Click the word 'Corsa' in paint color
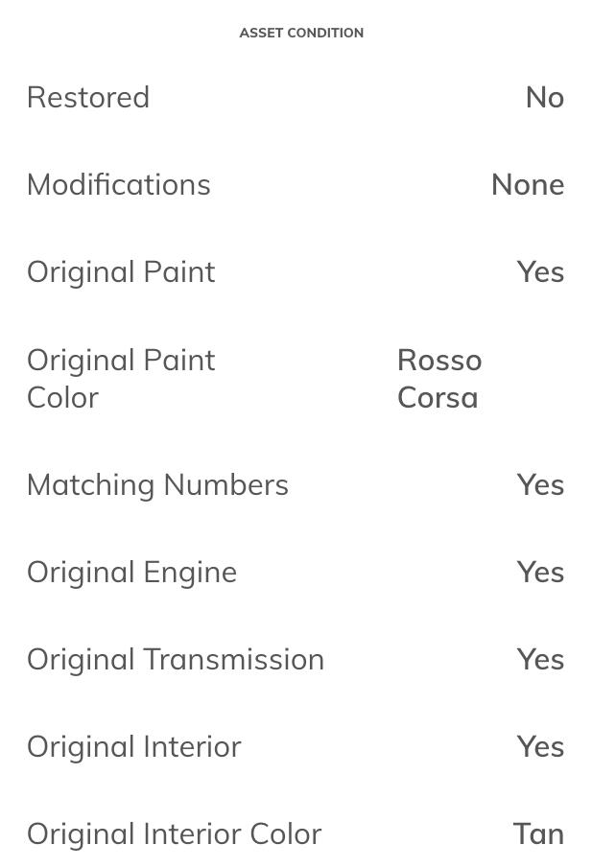 pos(438,397)
